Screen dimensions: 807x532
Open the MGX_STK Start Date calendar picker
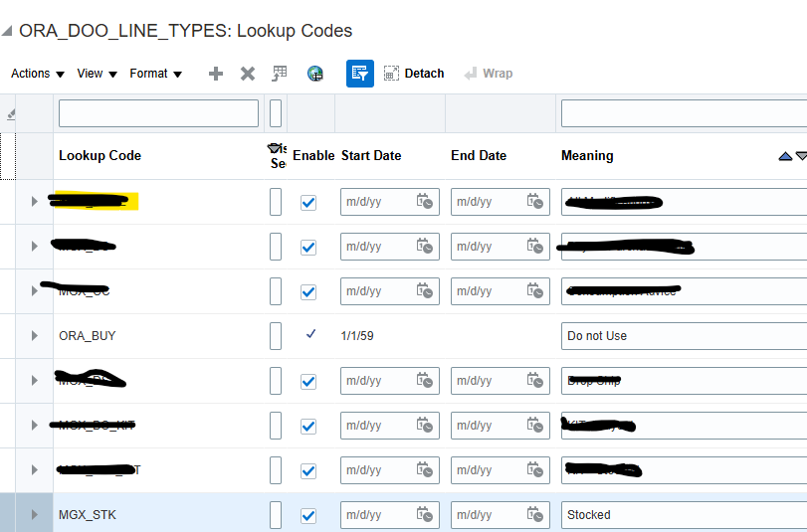click(x=425, y=514)
